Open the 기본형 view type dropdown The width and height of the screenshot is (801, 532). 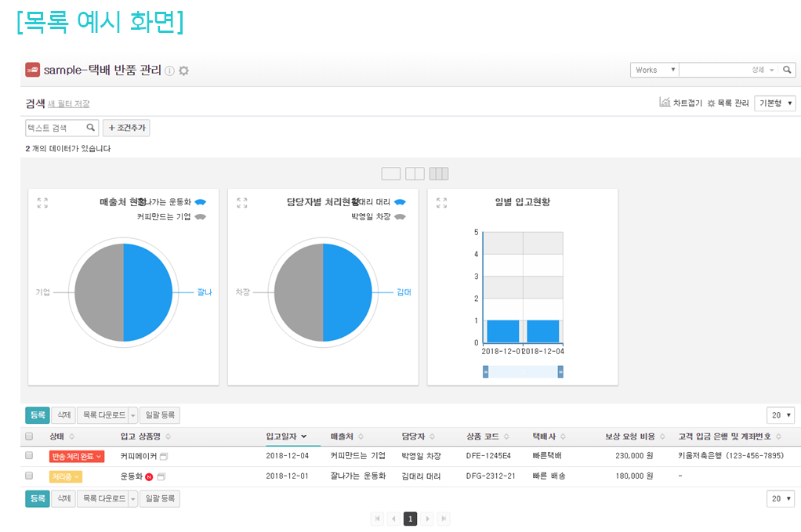tap(775, 103)
